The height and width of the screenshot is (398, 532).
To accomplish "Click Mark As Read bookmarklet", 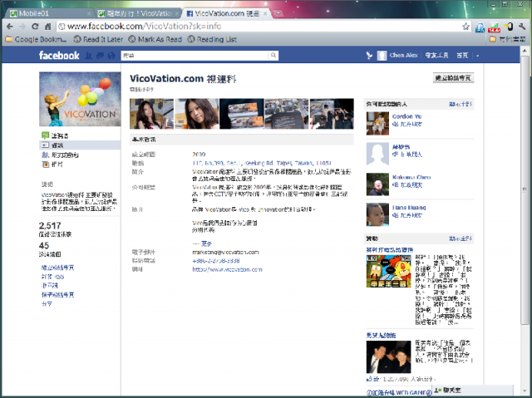I will [155, 39].
